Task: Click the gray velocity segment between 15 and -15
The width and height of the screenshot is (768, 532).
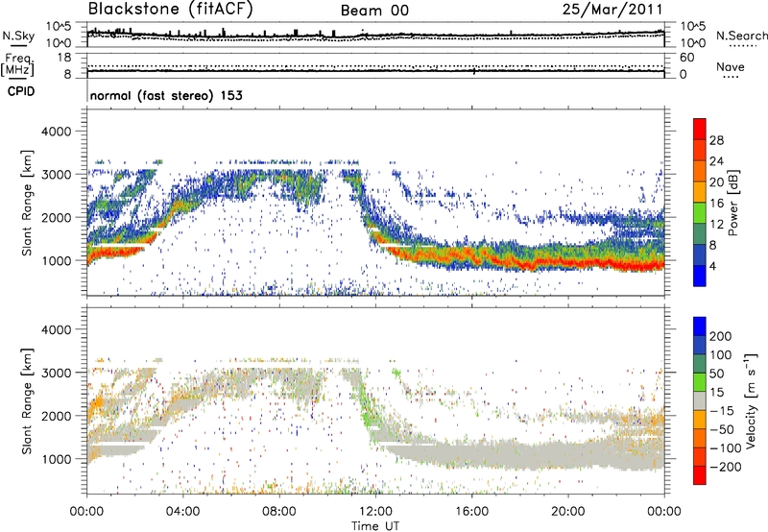Action: click(x=700, y=400)
